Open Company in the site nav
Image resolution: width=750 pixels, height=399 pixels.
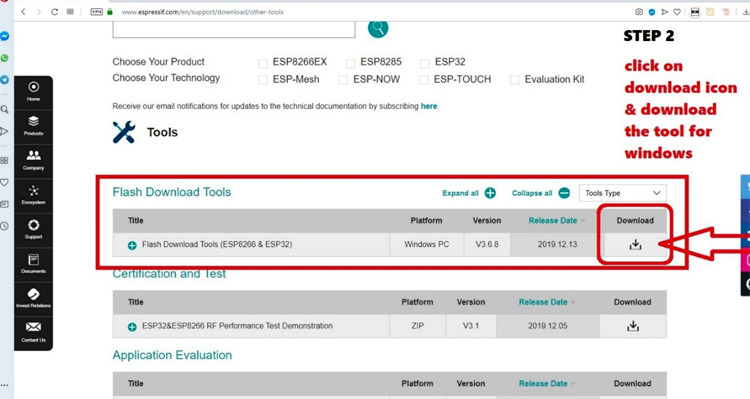tap(33, 161)
